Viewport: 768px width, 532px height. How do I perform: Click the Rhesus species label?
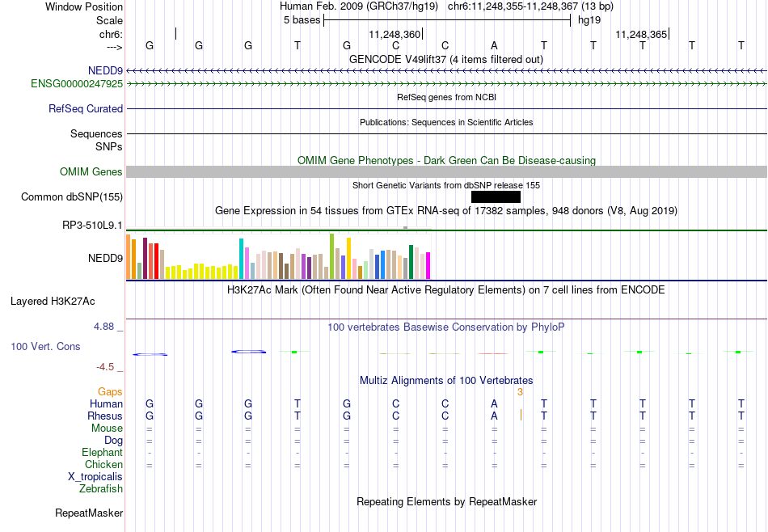[105, 416]
